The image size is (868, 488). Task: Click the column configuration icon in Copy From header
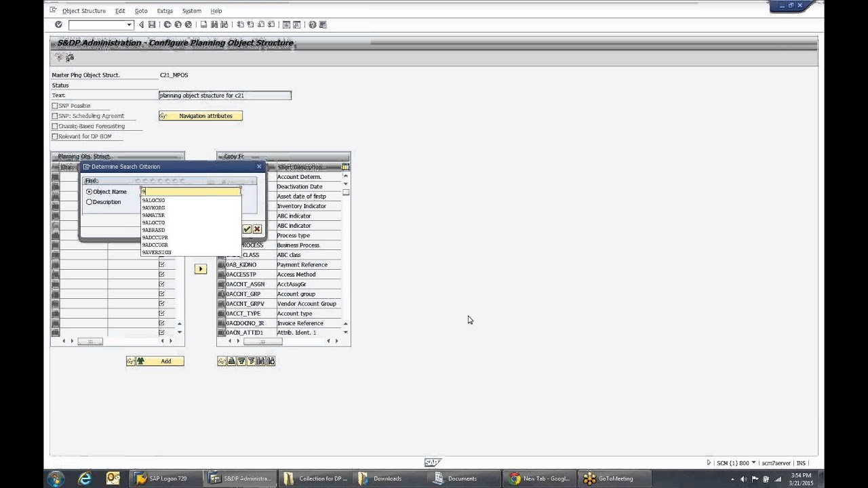(345, 167)
